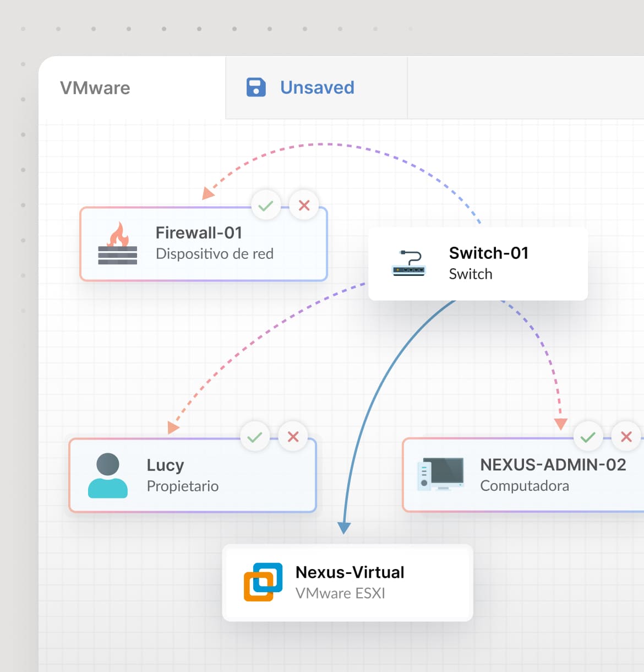Click the Computadora label
This screenshot has width=644, height=672.
click(525, 486)
